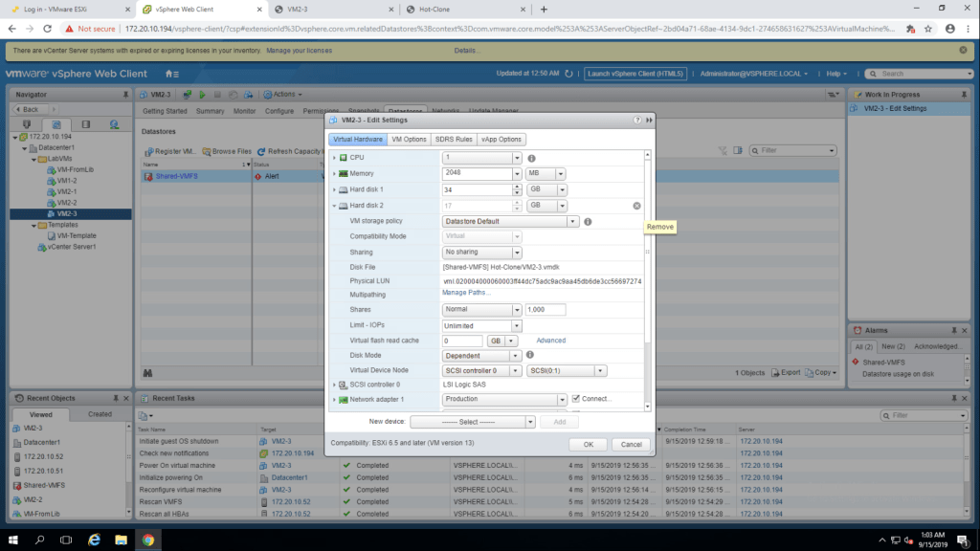Click the Hard disk 1 size field
The width and height of the screenshot is (980, 551).
(478, 189)
